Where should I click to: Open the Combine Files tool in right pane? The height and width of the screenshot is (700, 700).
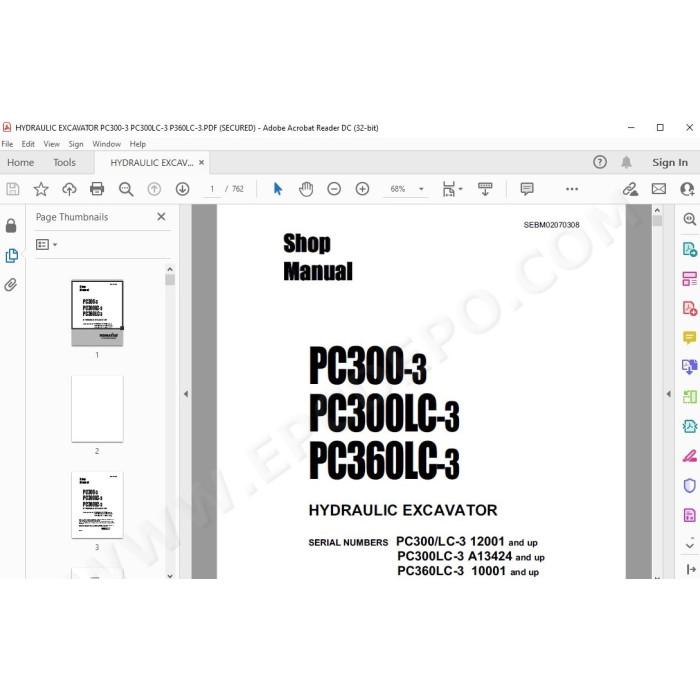pyautogui.click(x=689, y=367)
